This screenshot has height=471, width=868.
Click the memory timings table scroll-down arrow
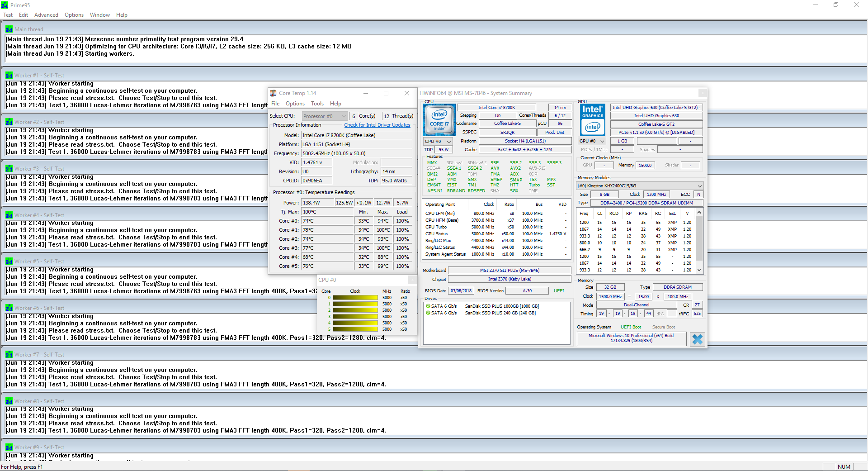699,270
